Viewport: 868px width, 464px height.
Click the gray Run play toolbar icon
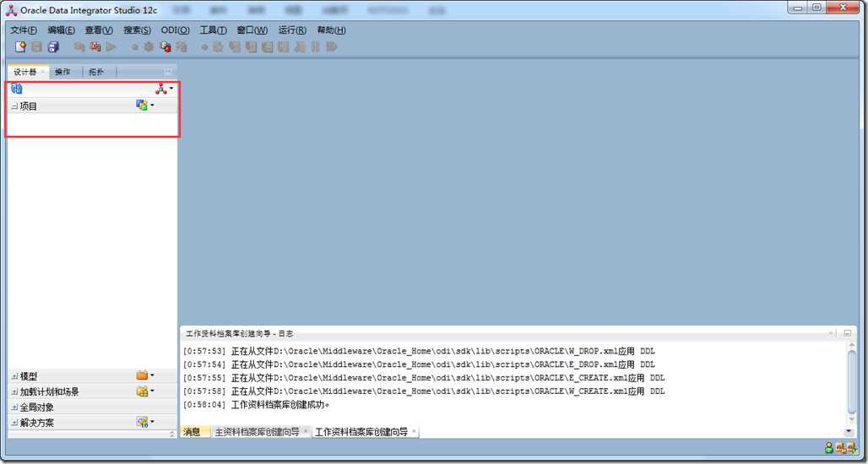111,47
